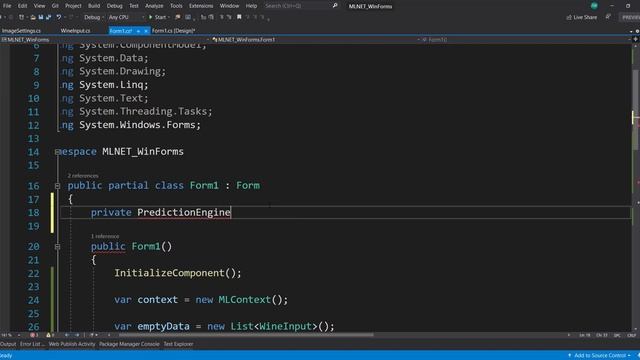Open the Debug menu
This screenshot has width=640, height=360.
coord(115,6)
